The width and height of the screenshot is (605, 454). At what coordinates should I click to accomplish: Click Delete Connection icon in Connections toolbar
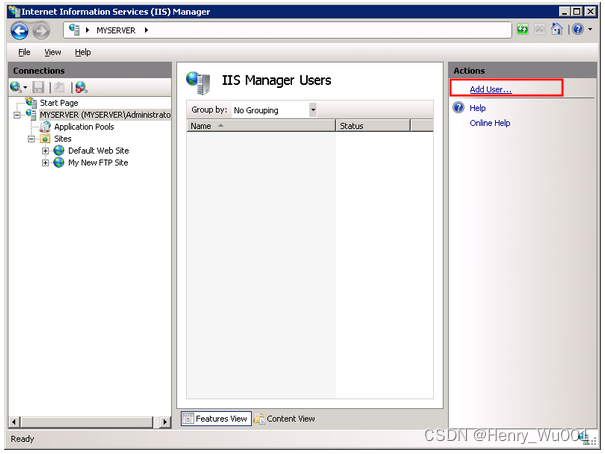(x=81, y=87)
